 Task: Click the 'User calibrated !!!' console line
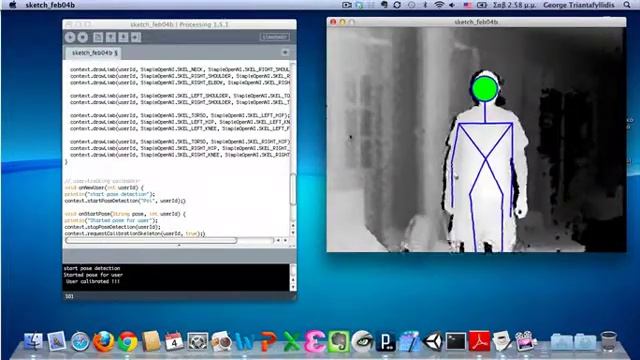coord(93,282)
